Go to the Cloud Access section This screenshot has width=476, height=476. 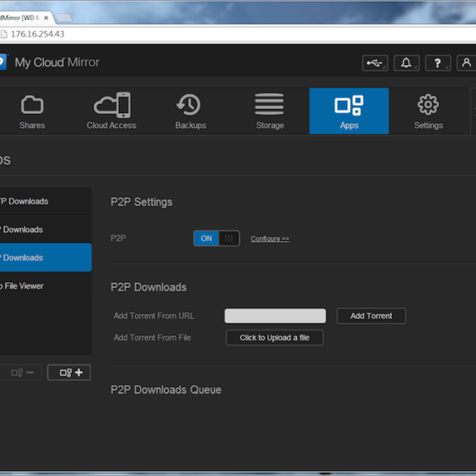tap(111, 111)
